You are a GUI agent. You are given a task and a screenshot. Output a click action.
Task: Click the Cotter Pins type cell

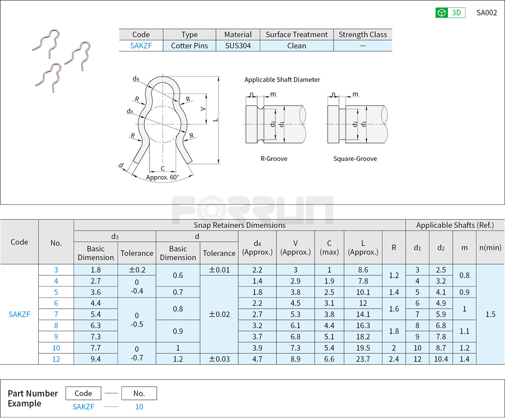(189, 46)
